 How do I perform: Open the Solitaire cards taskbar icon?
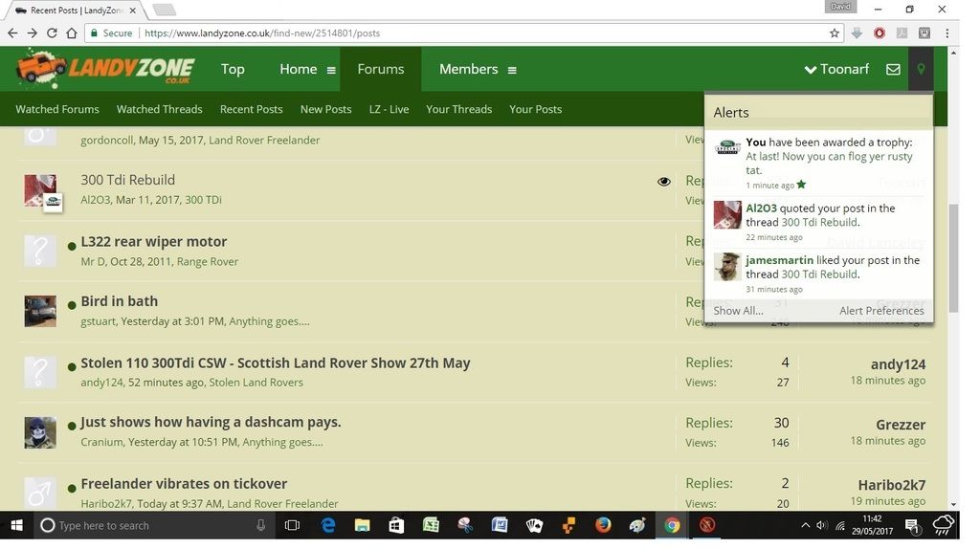534,525
